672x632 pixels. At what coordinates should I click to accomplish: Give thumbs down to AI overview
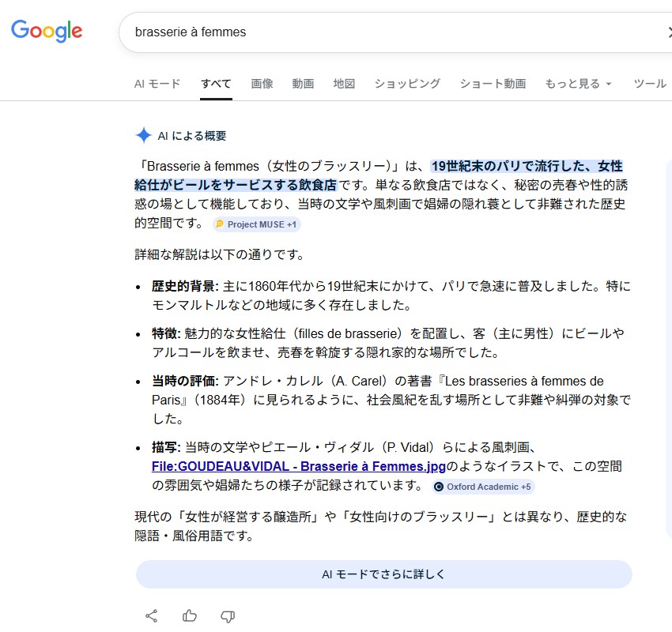(228, 615)
